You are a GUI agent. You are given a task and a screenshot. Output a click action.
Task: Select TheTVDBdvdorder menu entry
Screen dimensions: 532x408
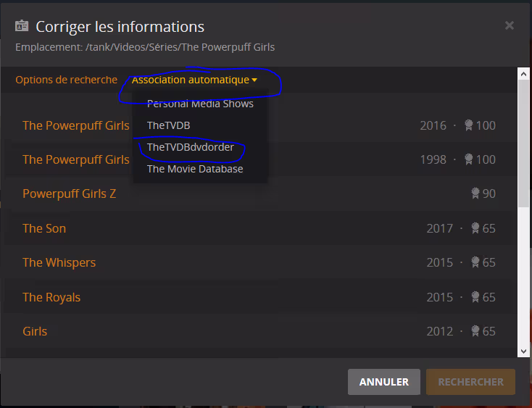pyautogui.click(x=191, y=147)
